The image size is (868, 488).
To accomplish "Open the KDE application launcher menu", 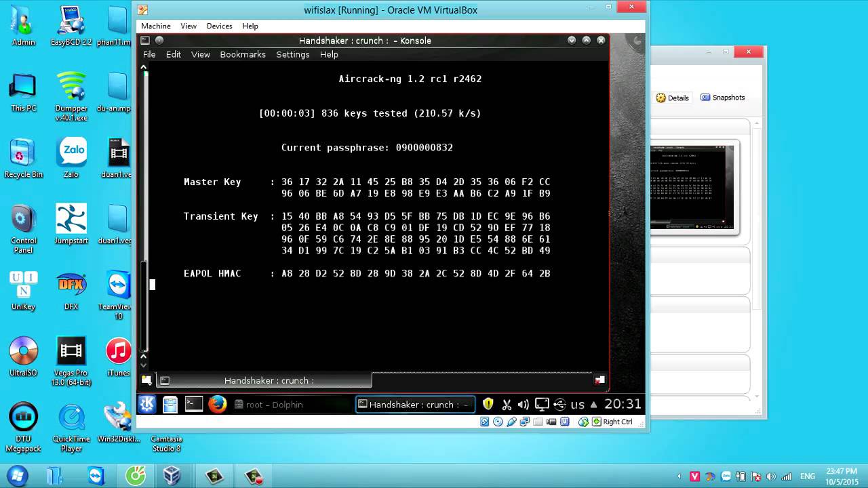I will [x=147, y=405].
